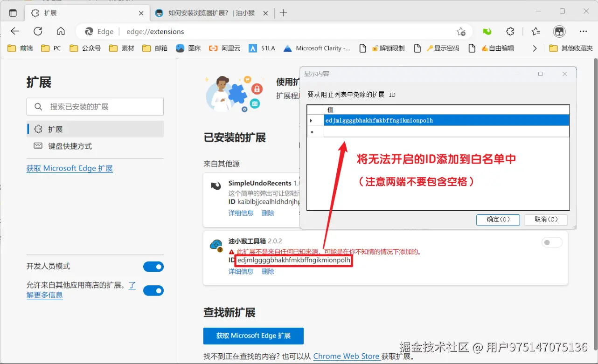Switch to the 如何安装浏览器扩展 tab
This screenshot has height=364, width=598.
[211, 13]
